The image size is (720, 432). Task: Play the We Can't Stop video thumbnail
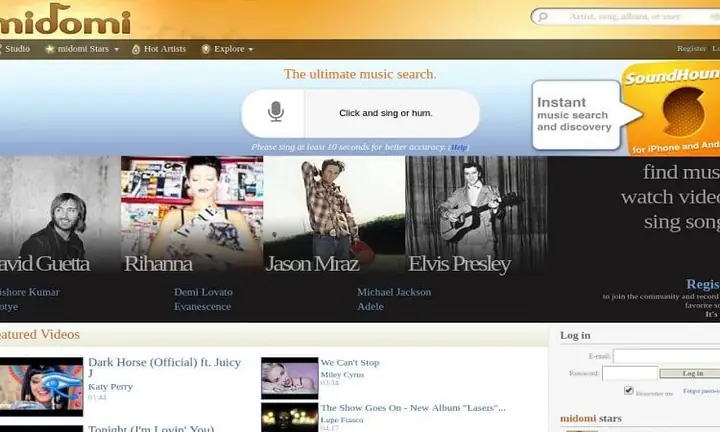pos(290,378)
